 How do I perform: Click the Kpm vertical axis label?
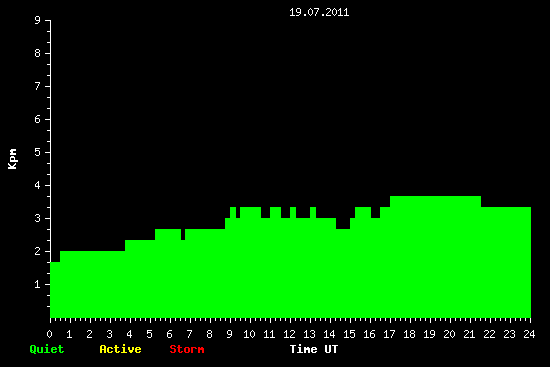coord(13,159)
